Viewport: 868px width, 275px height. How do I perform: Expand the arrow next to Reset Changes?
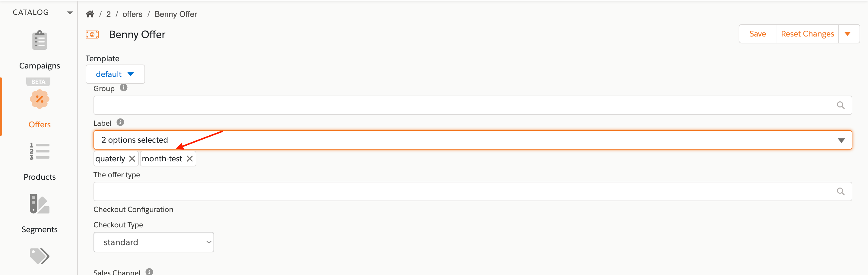pos(848,34)
